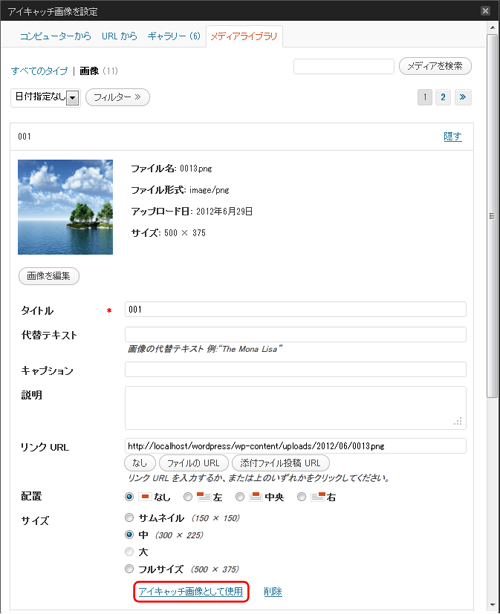Click the キャプション input field
The width and height of the screenshot is (500, 614).
coord(296,369)
